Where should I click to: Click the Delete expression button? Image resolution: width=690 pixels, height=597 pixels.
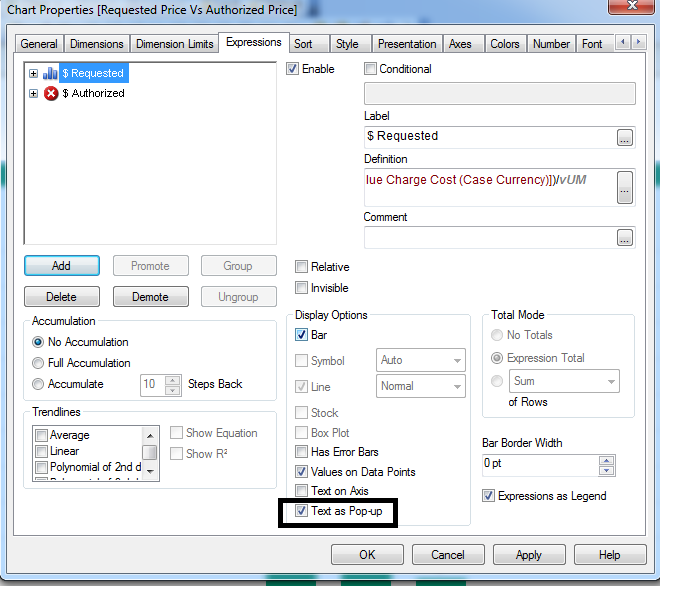pos(62,297)
